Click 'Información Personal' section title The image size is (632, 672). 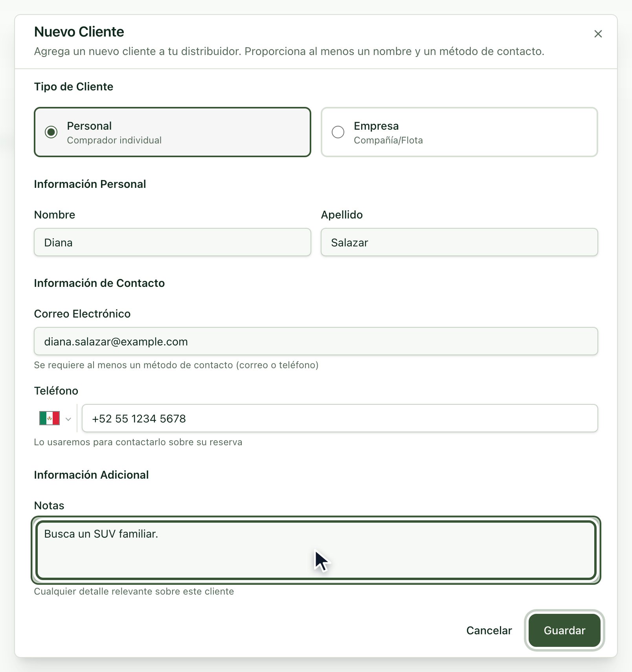tap(90, 184)
